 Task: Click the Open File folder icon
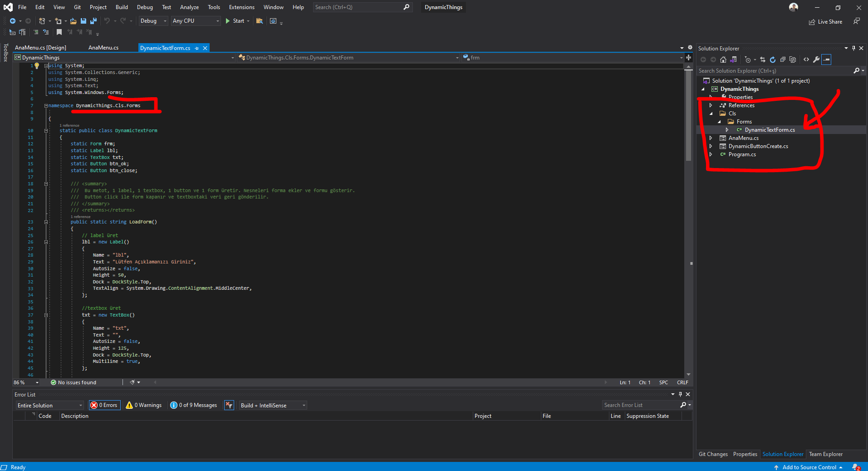pyautogui.click(x=73, y=21)
